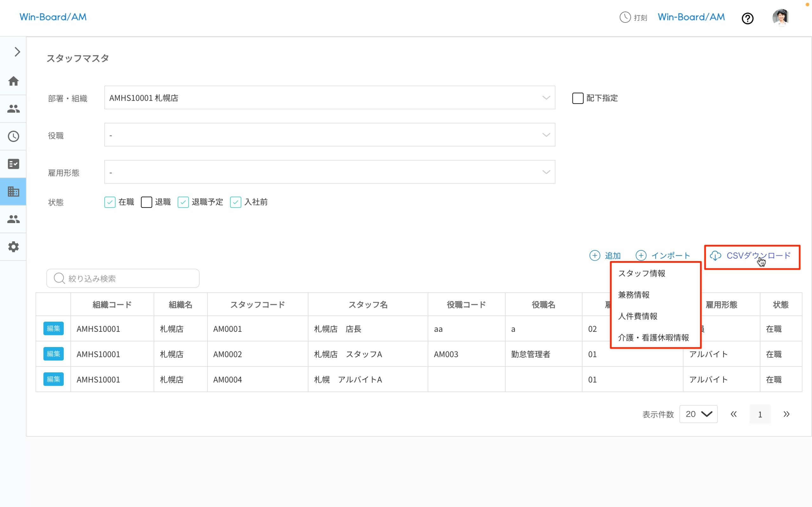
Task: Click 編集 button for AM0002 row
Action: click(53, 354)
